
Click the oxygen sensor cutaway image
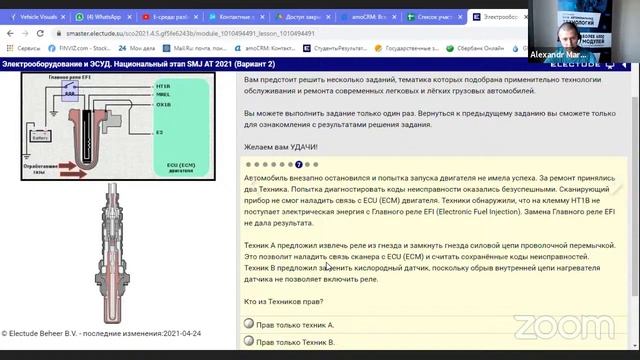click(112, 253)
